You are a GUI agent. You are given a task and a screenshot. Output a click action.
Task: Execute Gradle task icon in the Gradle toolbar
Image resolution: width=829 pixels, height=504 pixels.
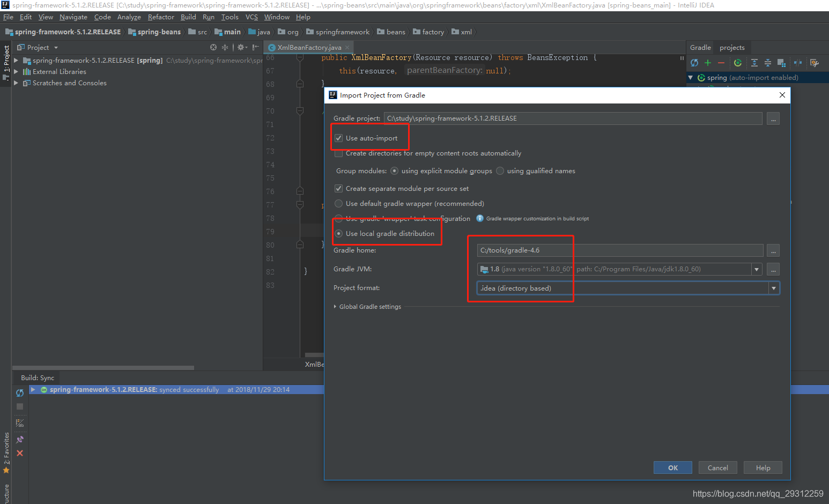pos(738,63)
